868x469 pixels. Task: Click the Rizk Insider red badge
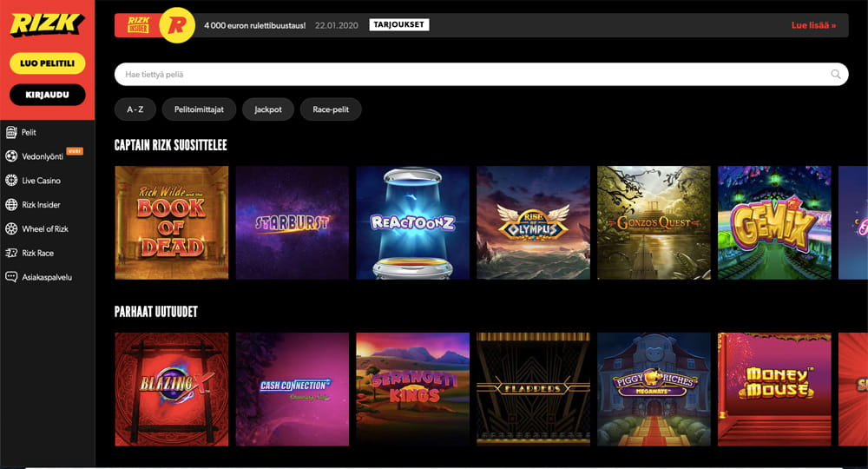tap(138, 25)
